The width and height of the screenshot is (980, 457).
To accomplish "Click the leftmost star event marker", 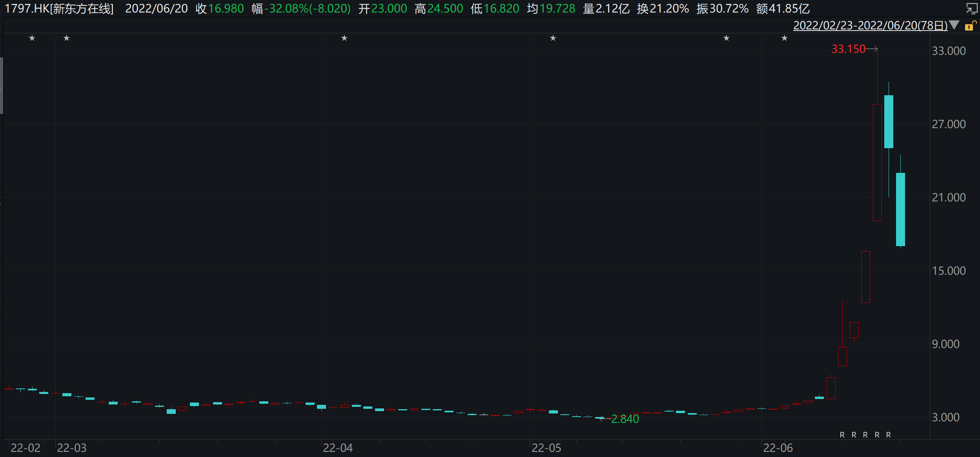I will click(x=32, y=38).
